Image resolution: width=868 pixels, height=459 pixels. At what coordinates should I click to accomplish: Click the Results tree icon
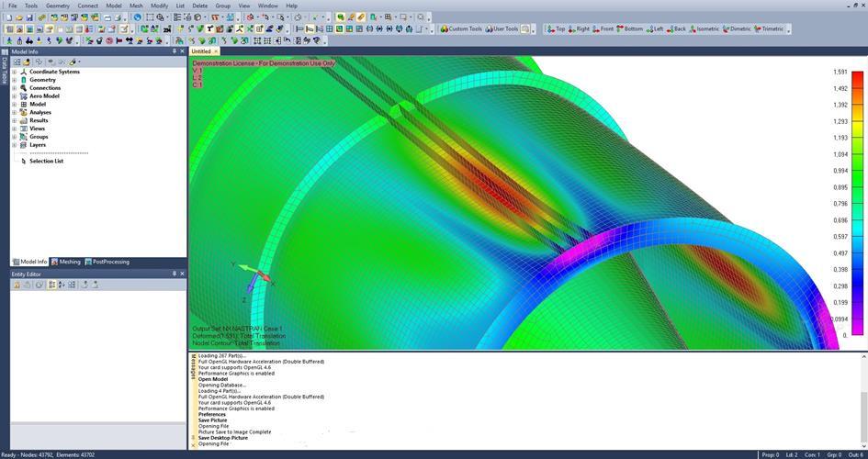point(24,120)
